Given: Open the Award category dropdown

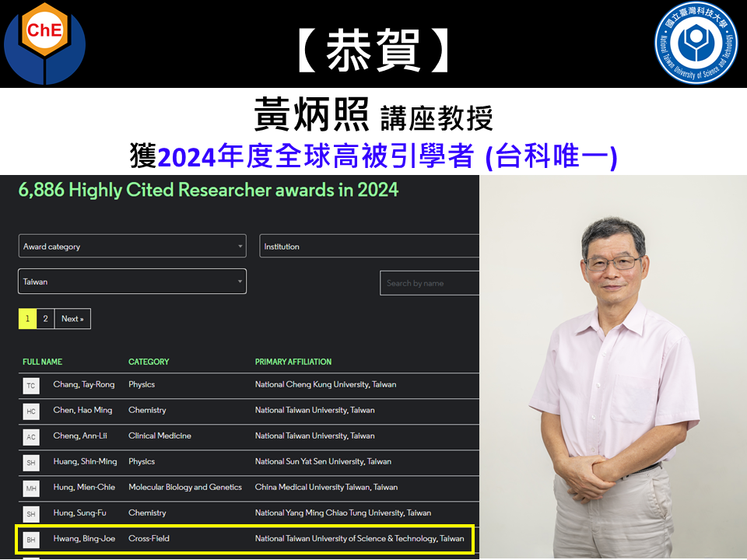Looking at the screenshot, I should 132,246.
